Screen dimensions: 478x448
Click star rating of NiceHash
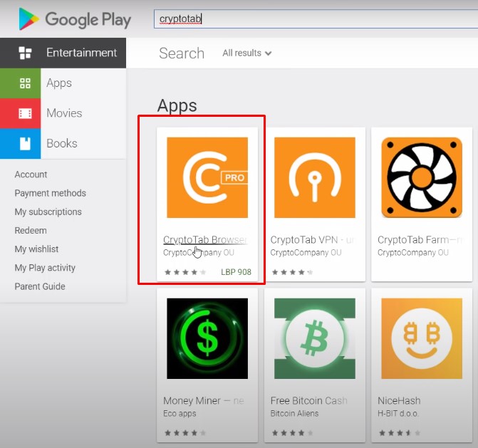[x=400, y=433]
